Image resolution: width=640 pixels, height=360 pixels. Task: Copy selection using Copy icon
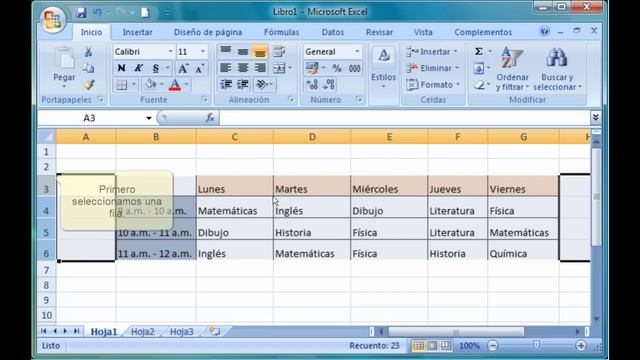[x=88, y=68]
